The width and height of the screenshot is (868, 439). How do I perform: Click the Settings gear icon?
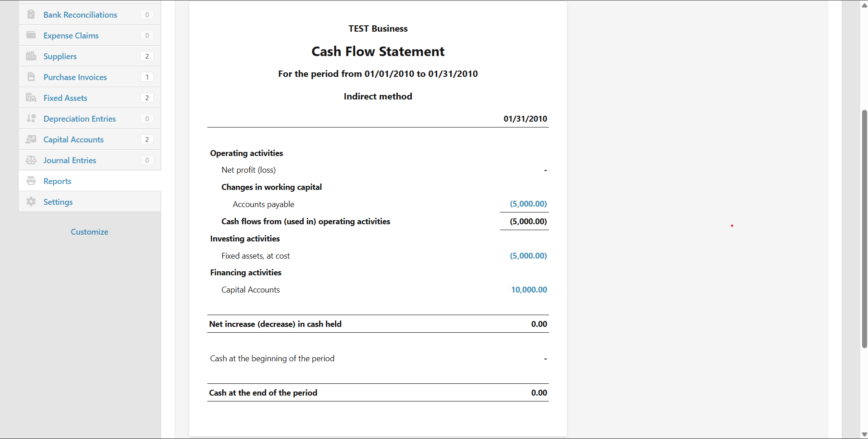(31, 202)
